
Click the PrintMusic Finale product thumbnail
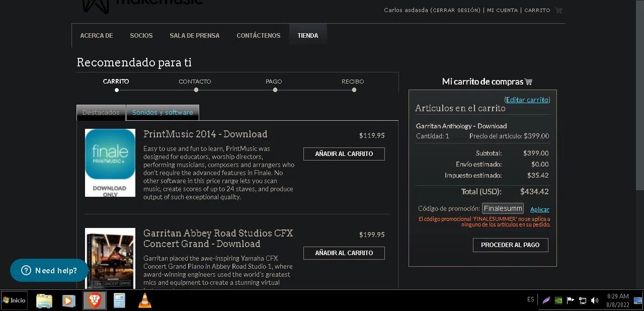click(110, 163)
